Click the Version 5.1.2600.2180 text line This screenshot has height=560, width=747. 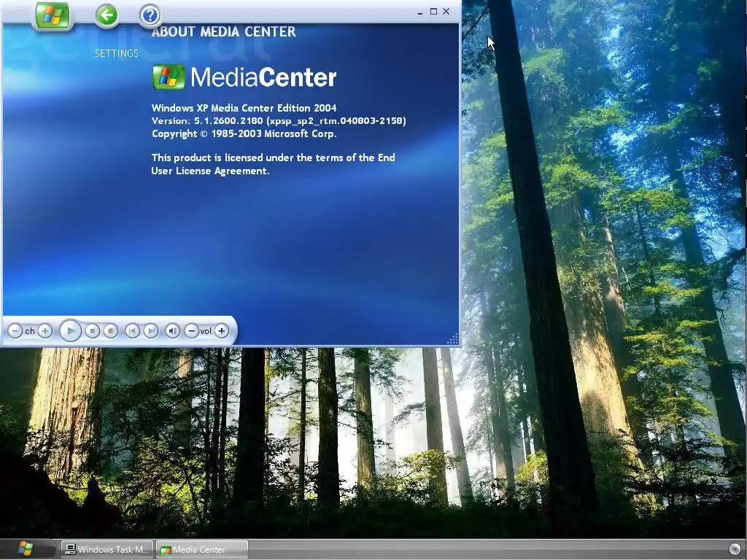coord(279,121)
